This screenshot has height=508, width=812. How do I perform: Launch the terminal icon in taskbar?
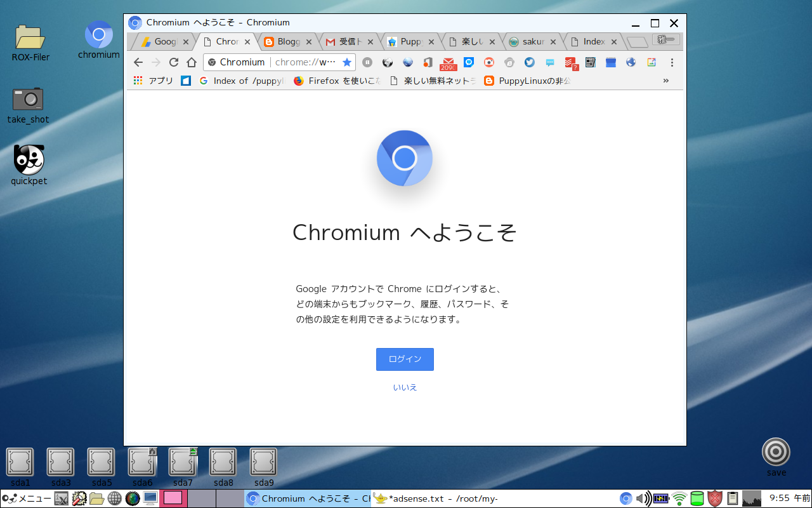(62, 498)
